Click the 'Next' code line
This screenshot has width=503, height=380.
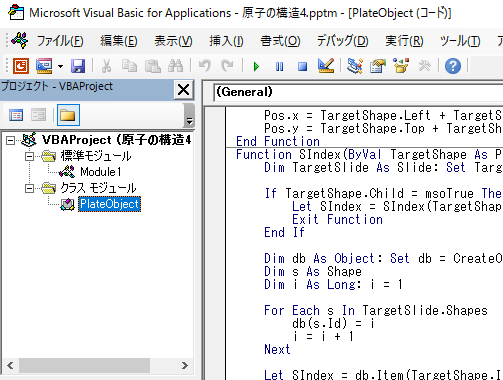click(277, 349)
